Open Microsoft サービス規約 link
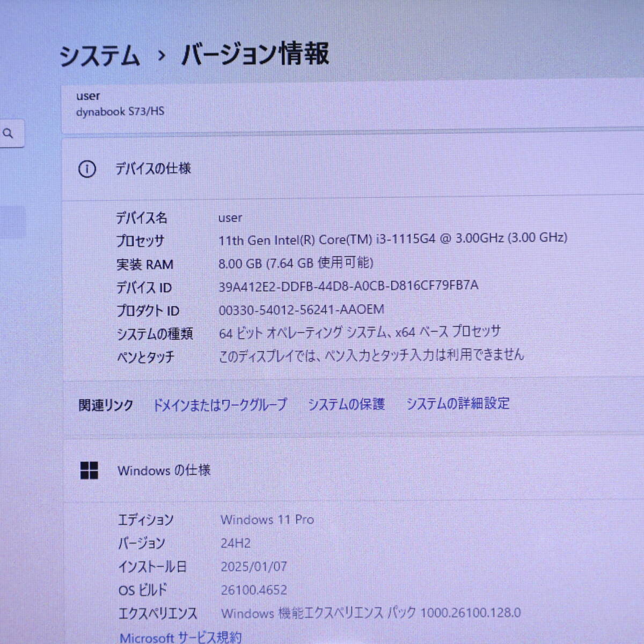Viewport: 644px width, 644px height. (x=180, y=637)
